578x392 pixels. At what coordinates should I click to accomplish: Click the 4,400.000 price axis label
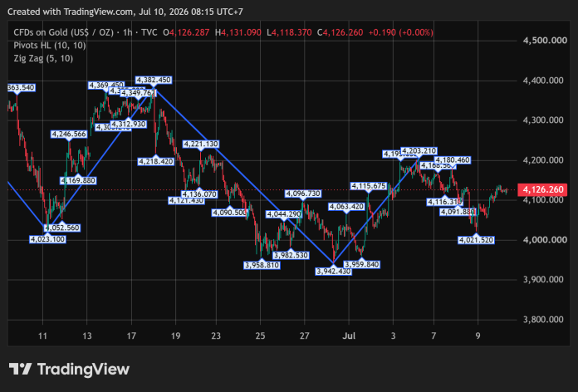point(543,81)
